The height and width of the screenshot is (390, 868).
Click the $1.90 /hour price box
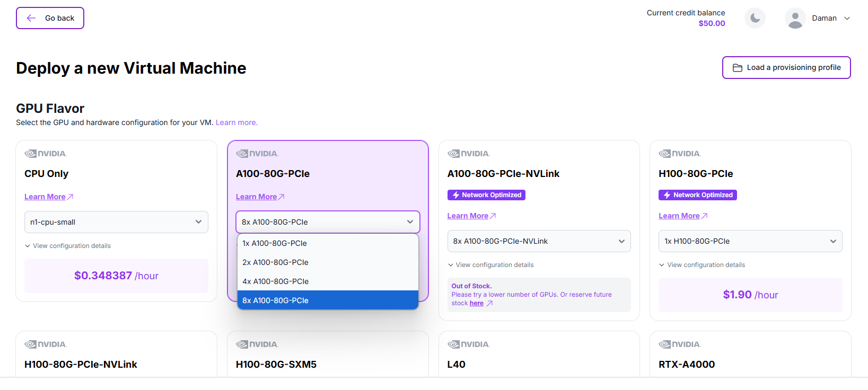(750, 295)
